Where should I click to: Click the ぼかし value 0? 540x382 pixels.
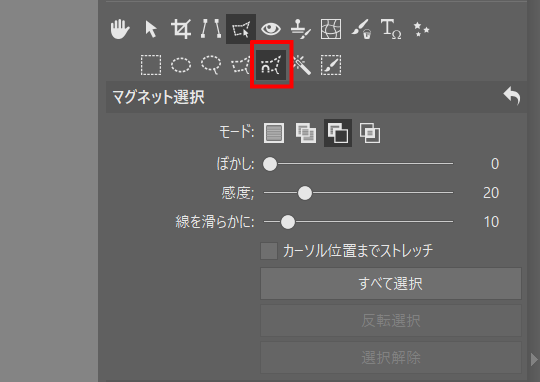tap(495, 164)
